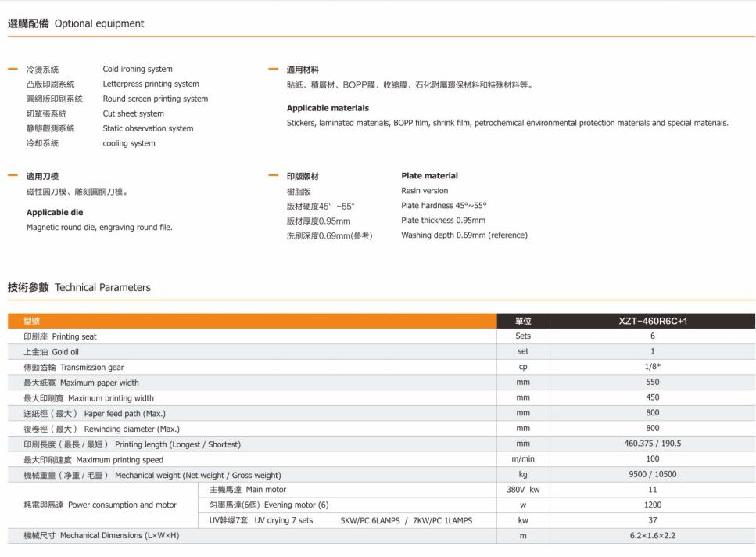
Task: Select the 'Applicable materials' heading
Action: click(328, 108)
